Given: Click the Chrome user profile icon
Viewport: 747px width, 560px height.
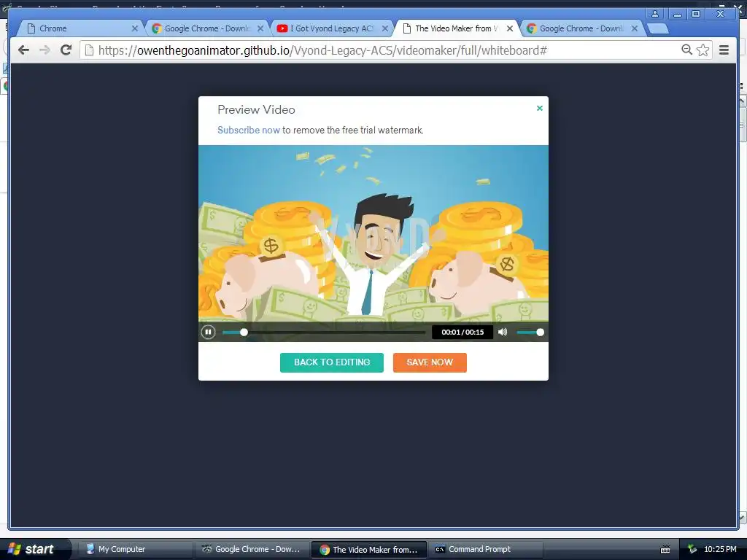Looking at the screenshot, I should click(655, 14).
